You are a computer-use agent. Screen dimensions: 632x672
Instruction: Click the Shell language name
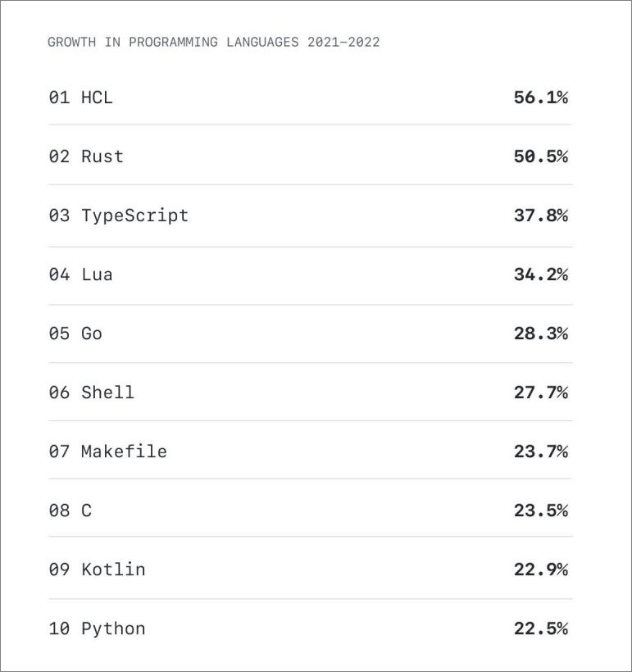107,393
